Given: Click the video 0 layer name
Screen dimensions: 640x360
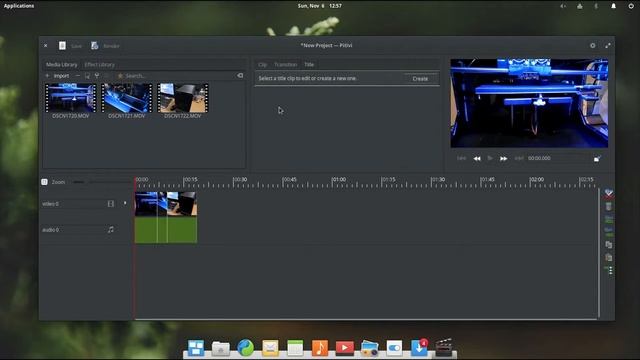Looking at the screenshot, I should coord(51,204).
